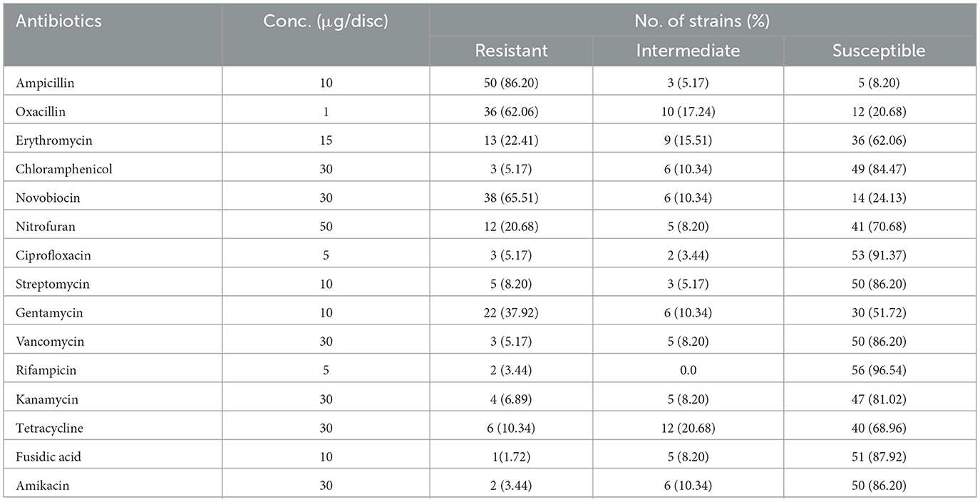The height and width of the screenshot is (502, 980).
Task: Select Rifampicin intermediate value 0.0
Action: 688,370
